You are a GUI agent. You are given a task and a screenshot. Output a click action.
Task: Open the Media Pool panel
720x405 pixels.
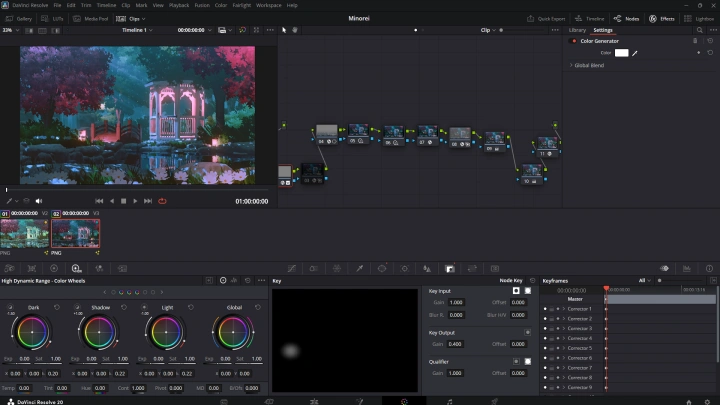click(x=91, y=19)
